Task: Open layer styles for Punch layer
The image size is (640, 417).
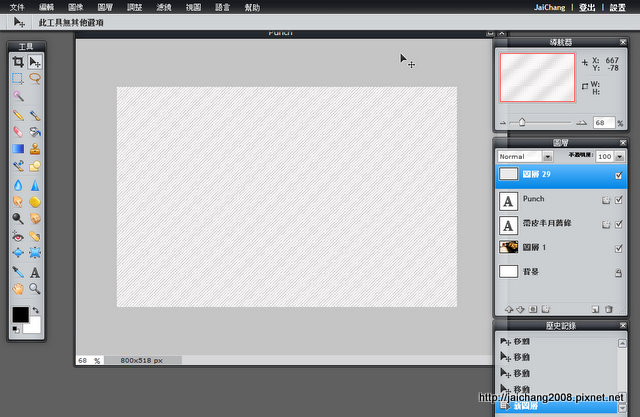Action: (x=606, y=200)
